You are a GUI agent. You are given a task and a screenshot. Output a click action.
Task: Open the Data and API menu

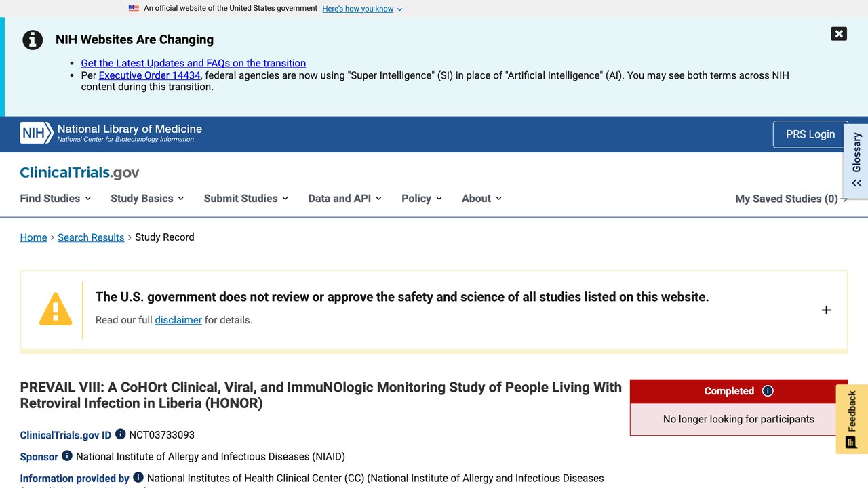tap(344, 199)
